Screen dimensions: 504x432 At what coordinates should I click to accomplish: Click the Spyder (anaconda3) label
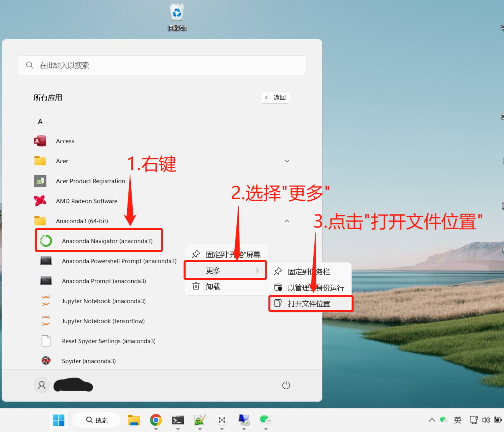89,361
